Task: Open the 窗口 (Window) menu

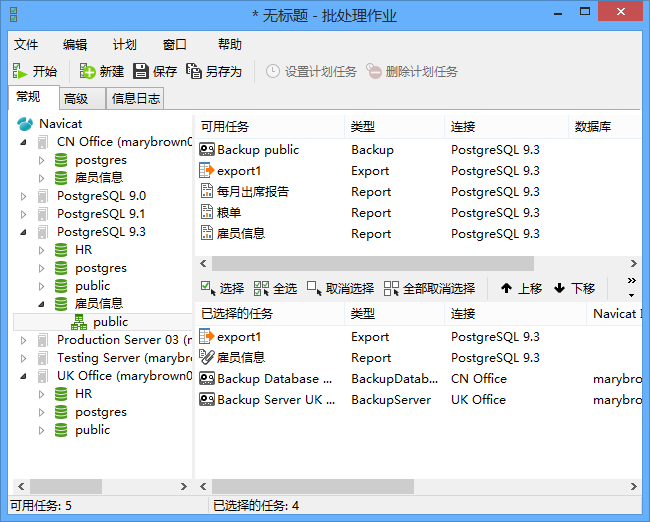Action: pos(175,44)
